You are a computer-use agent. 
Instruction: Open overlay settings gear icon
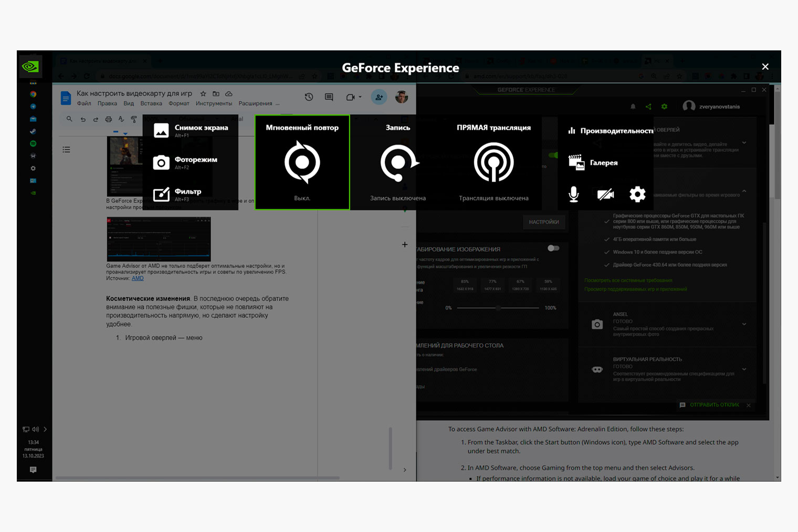coord(637,195)
